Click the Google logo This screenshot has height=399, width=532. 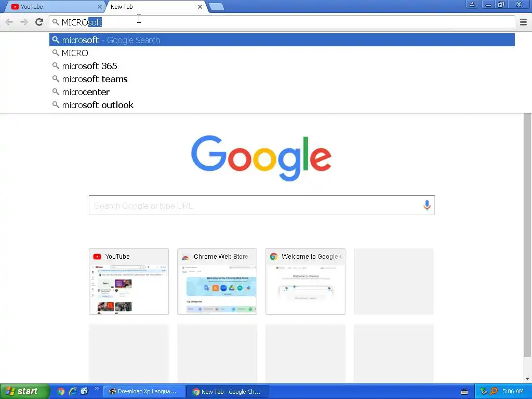coord(261,158)
